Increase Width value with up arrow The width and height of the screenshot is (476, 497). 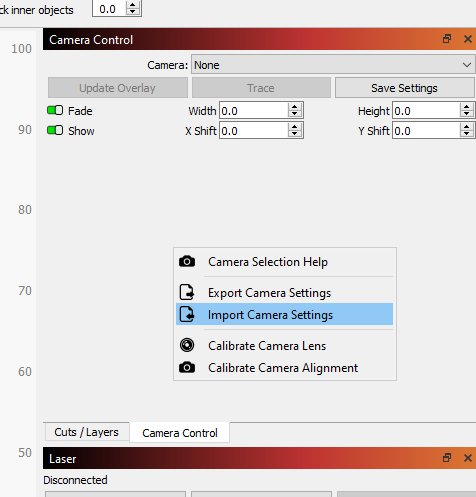pos(294,107)
